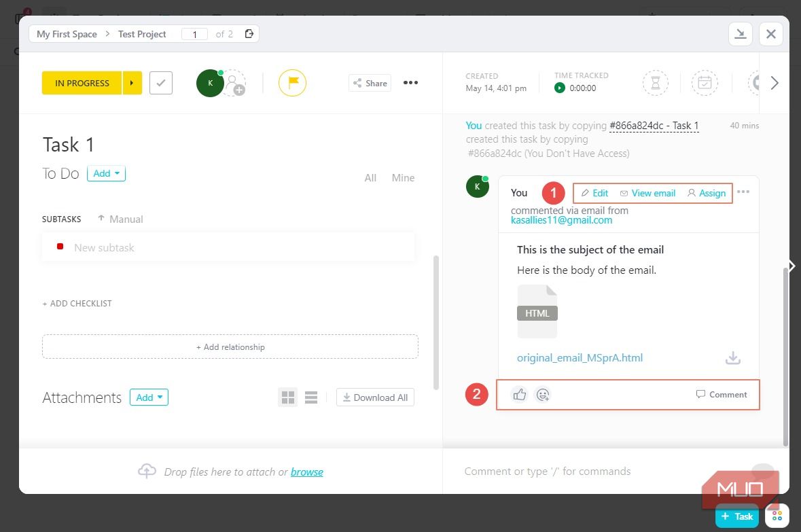Switch to the Mine filter tab

point(403,178)
